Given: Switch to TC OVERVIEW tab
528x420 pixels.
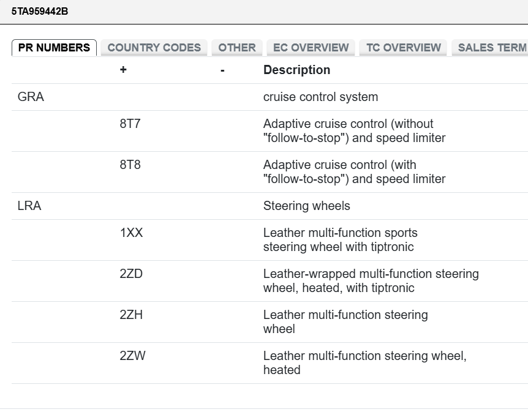Looking at the screenshot, I should 403,48.
